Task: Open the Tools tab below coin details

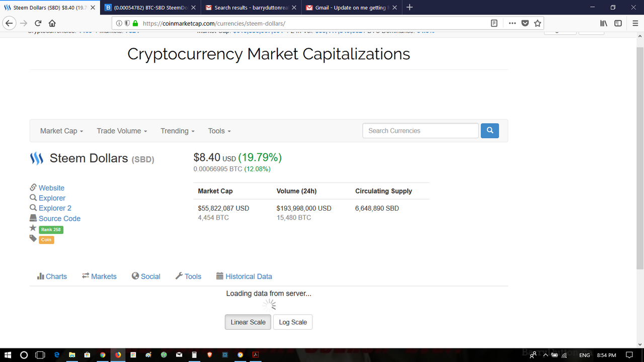Action: (x=188, y=277)
